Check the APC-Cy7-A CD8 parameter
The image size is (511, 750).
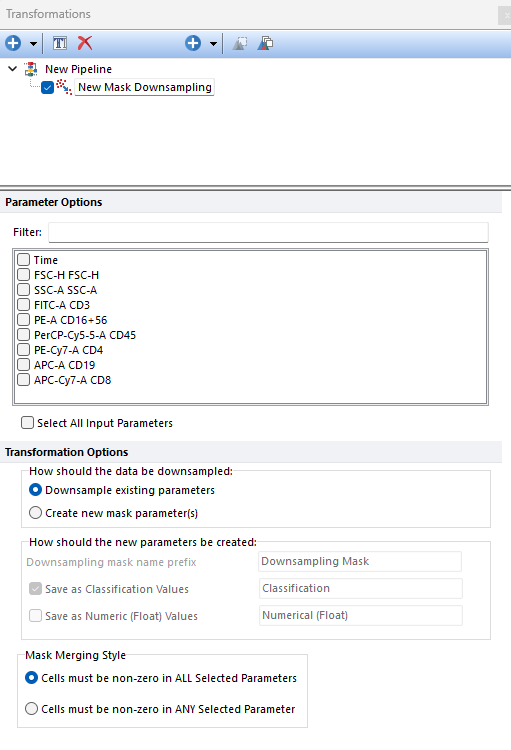[x=23, y=380]
